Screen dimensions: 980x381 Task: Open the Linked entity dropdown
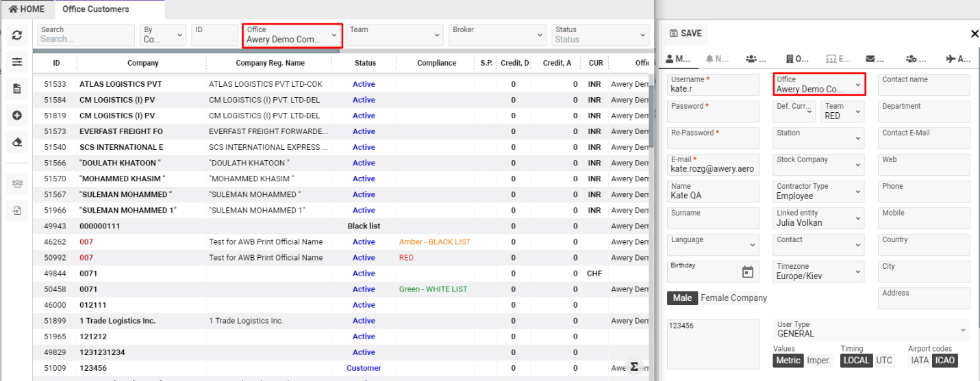click(819, 218)
